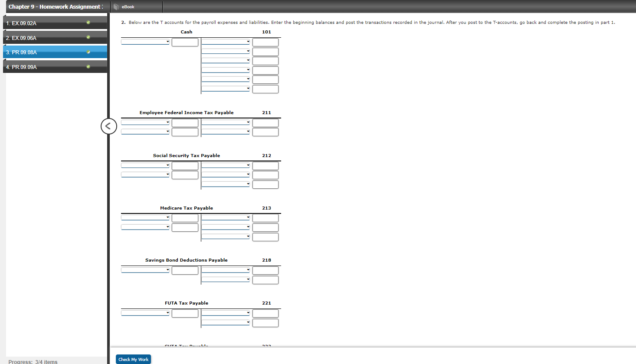
Task: Click the 'FUTA Tax Payable' heading
Action: 187,303
